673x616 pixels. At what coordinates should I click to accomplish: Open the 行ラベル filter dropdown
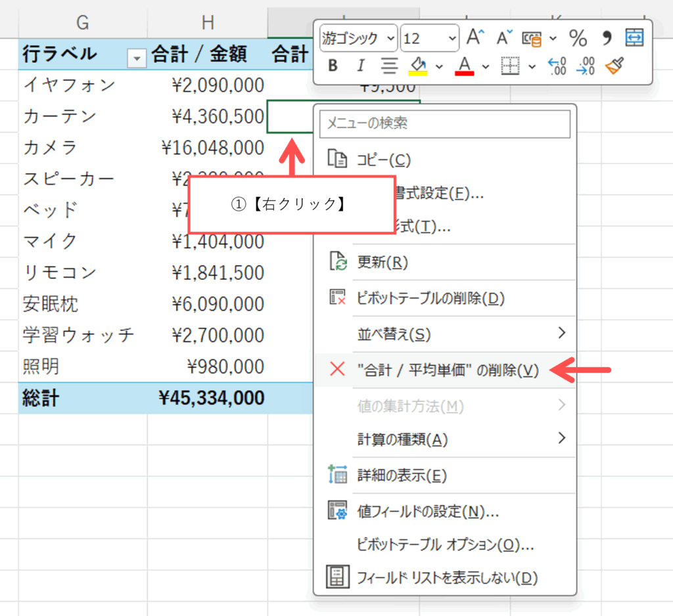(137, 58)
